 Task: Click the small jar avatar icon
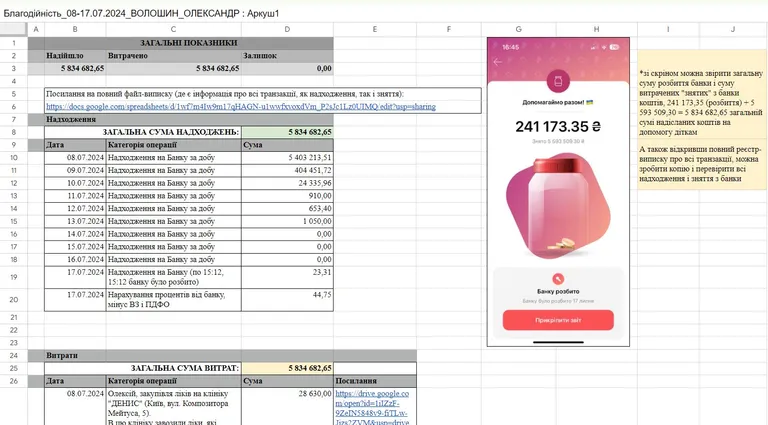click(x=558, y=79)
